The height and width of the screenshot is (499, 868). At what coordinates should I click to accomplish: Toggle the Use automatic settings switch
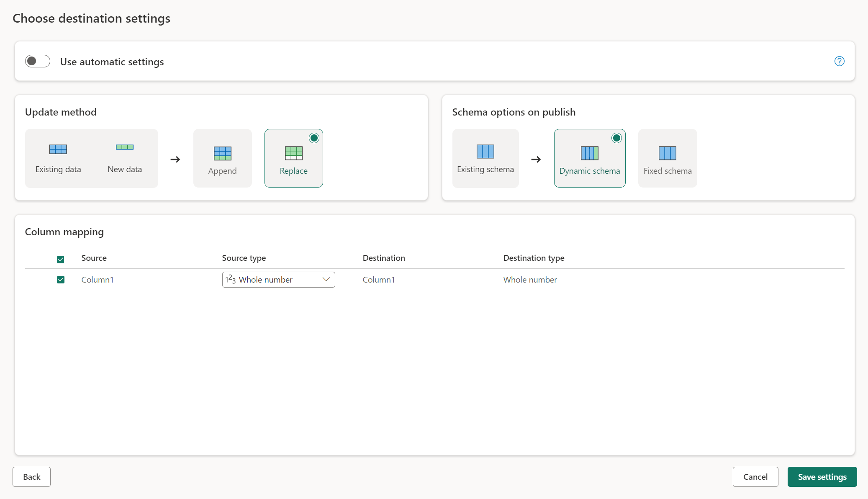pyautogui.click(x=37, y=61)
